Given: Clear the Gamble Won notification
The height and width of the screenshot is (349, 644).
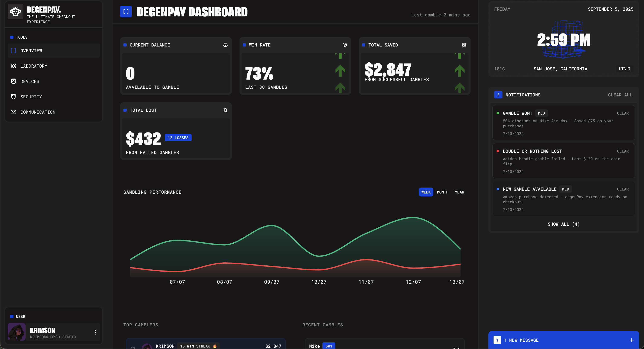Looking at the screenshot, I should pyautogui.click(x=622, y=113).
